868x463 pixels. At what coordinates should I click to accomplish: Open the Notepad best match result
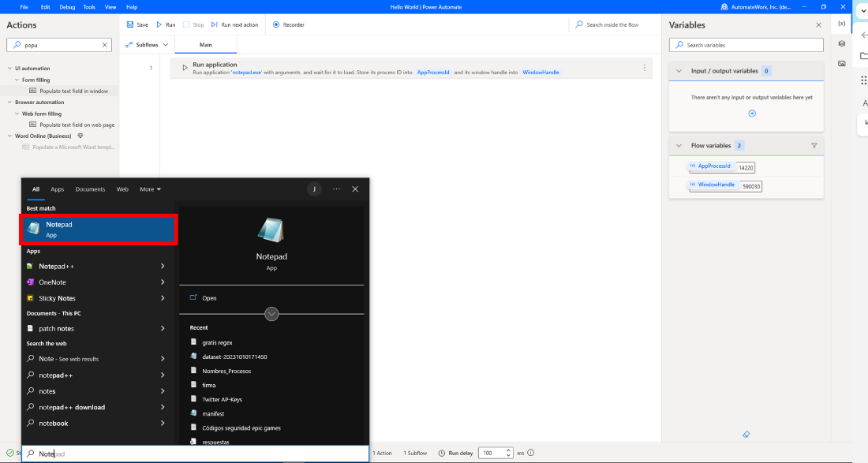coord(99,230)
